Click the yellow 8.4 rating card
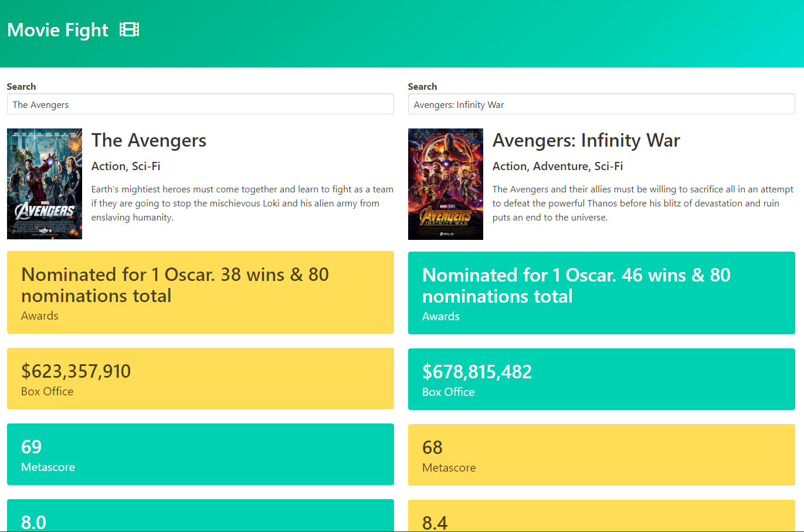The width and height of the screenshot is (804, 532). (x=601, y=516)
